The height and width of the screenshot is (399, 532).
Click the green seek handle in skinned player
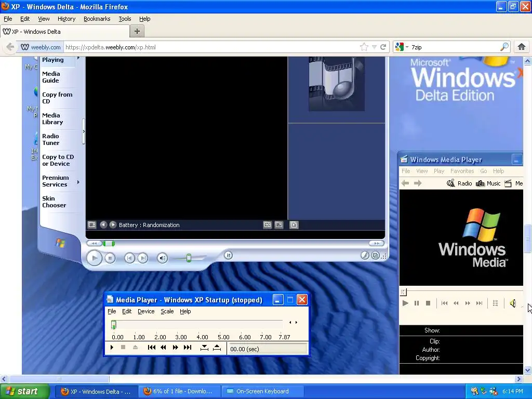(x=109, y=243)
